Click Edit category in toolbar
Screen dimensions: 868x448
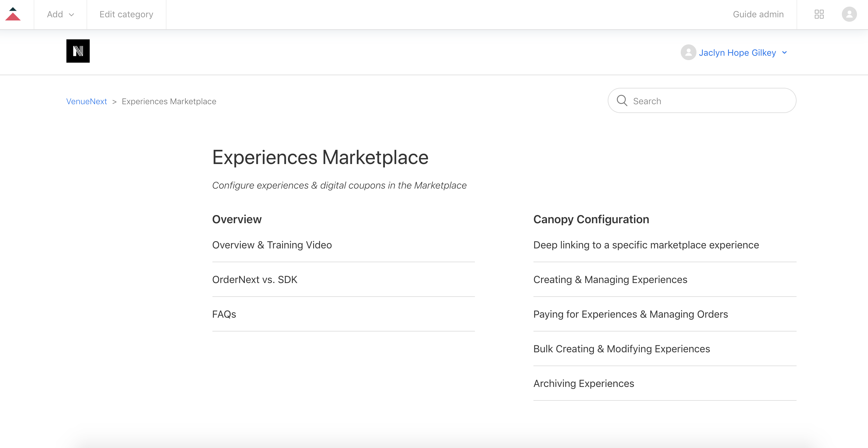tap(126, 14)
